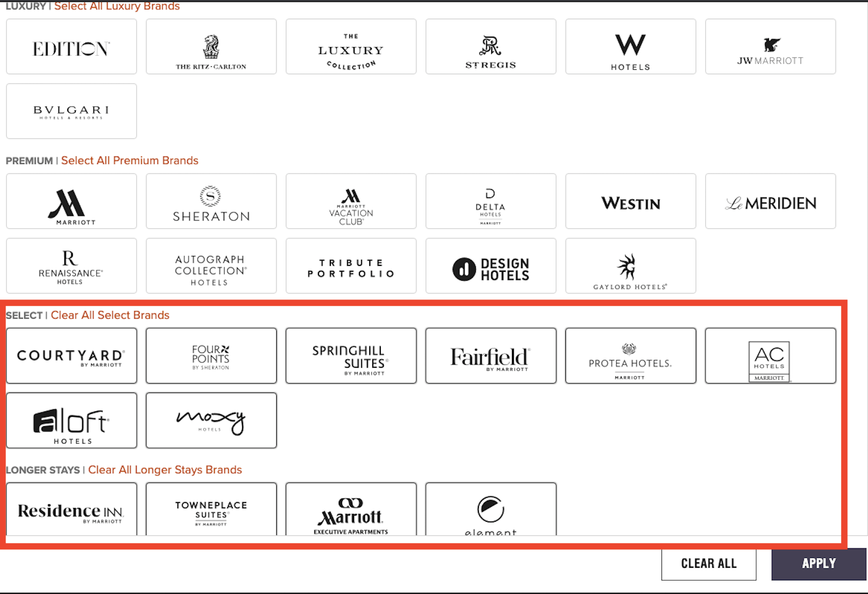
Task: Select the EDITION luxury brand tile
Action: pyautogui.click(x=71, y=46)
